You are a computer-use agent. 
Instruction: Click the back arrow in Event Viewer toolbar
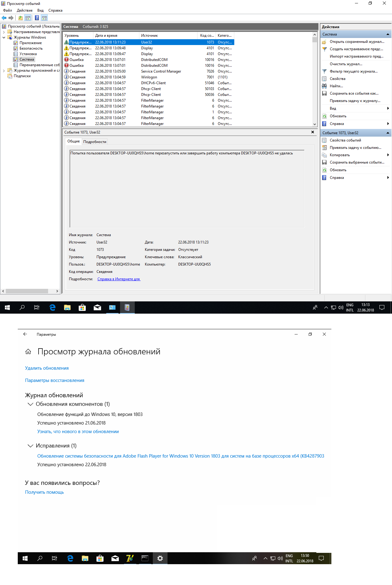pyautogui.click(x=4, y=18)
